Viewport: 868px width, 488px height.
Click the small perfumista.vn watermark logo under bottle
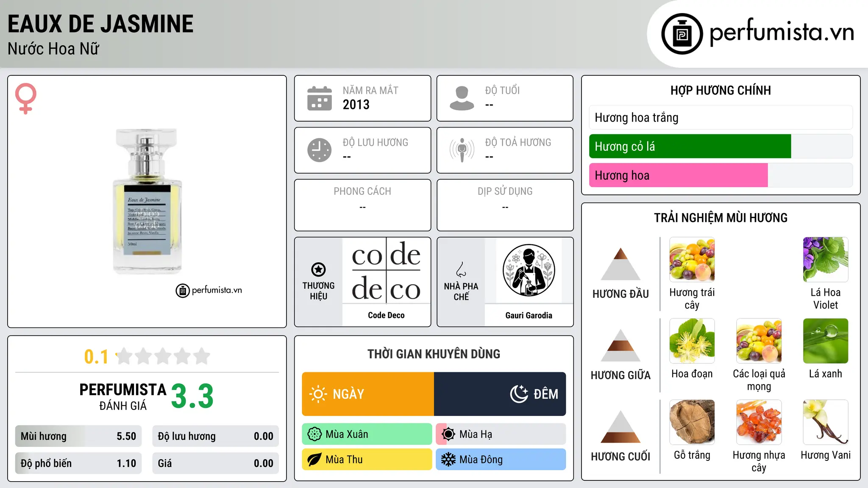(x=209, y=291)
